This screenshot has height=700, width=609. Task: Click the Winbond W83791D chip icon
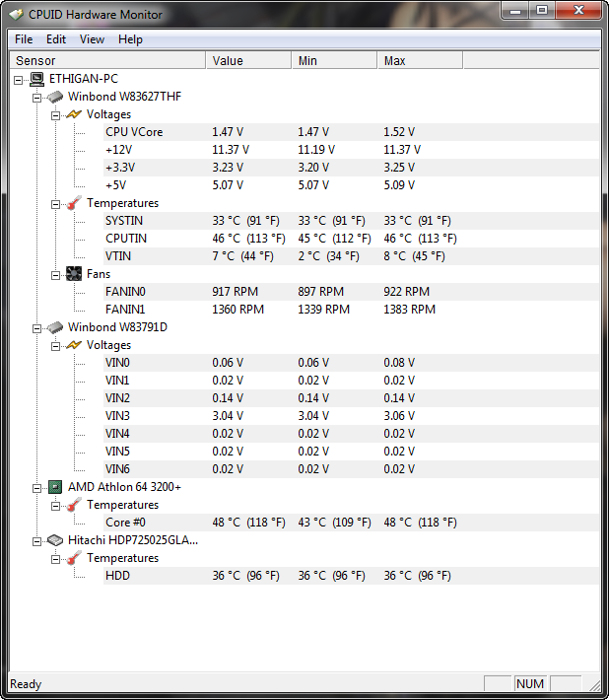[x=55, y=327]
